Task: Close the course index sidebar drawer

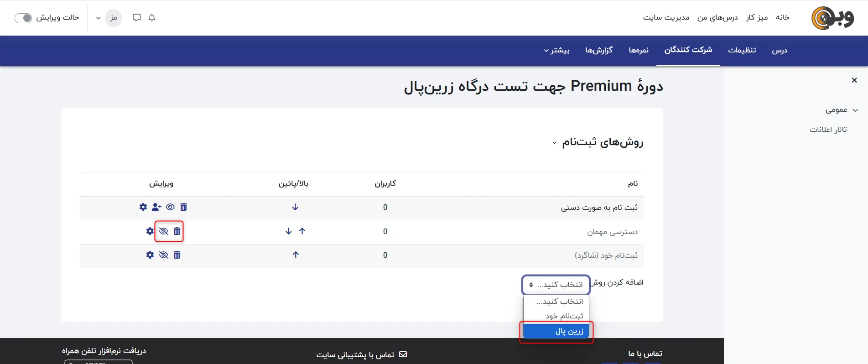Action: click(854, 80)
